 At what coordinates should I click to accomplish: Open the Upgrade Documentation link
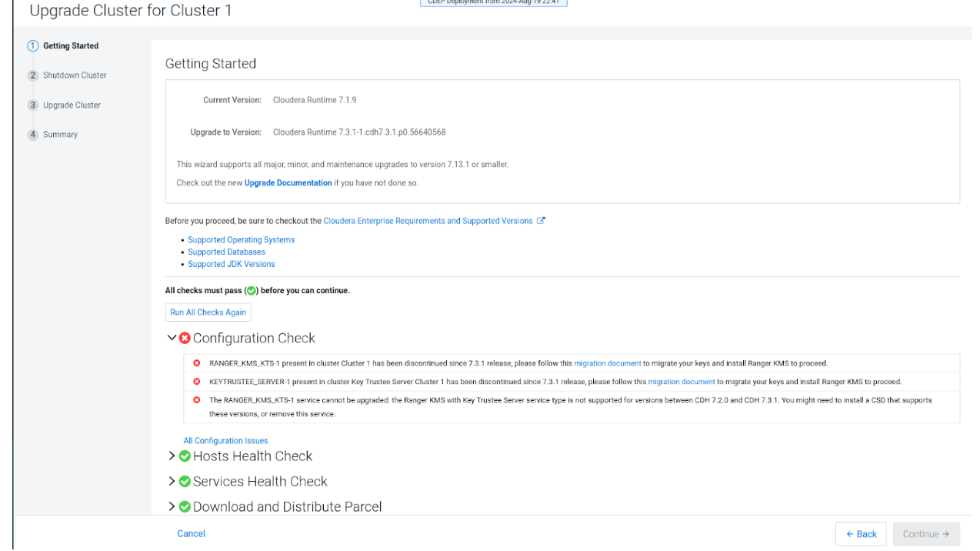[x=288, y=183]
